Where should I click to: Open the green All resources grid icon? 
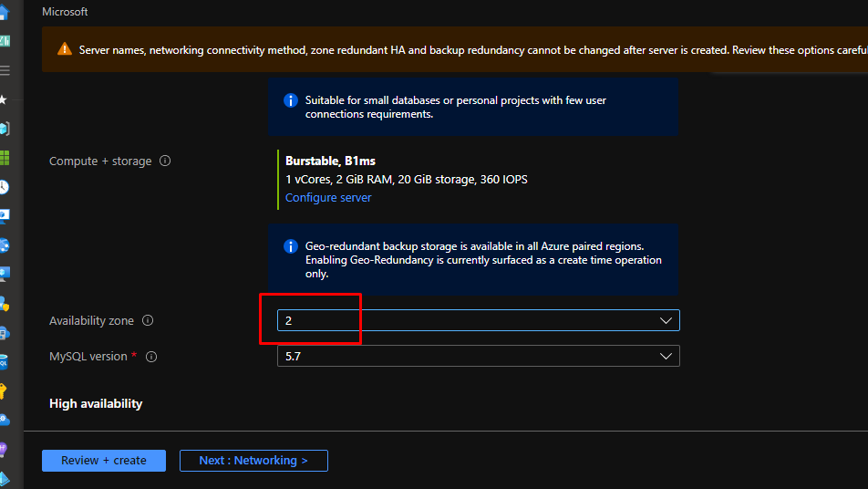(x=5, y=158)
